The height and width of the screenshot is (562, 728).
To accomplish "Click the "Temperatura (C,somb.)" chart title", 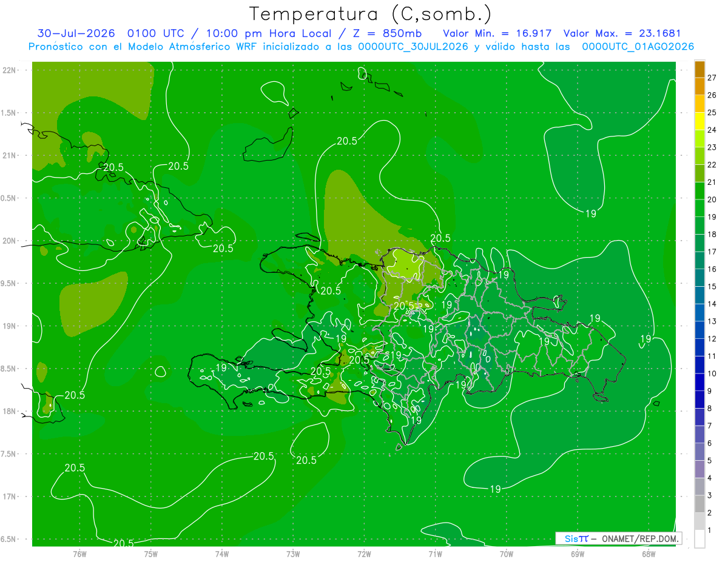I will point(371,14).
